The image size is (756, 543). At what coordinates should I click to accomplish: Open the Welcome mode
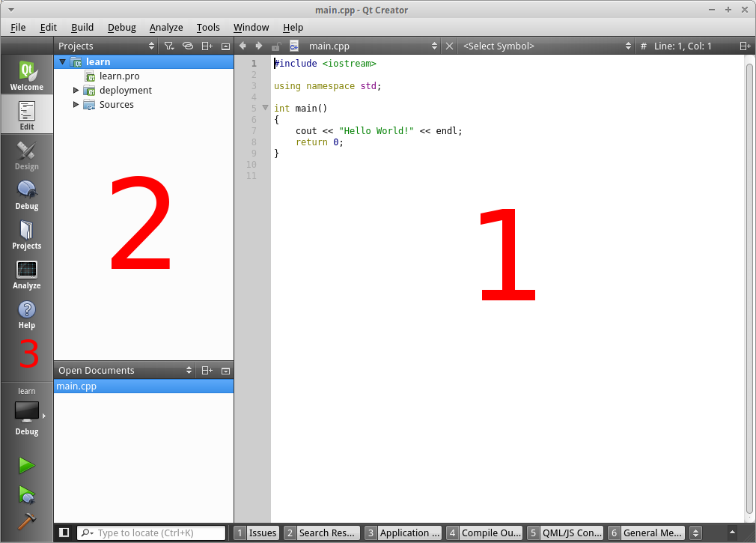(27, 76)
